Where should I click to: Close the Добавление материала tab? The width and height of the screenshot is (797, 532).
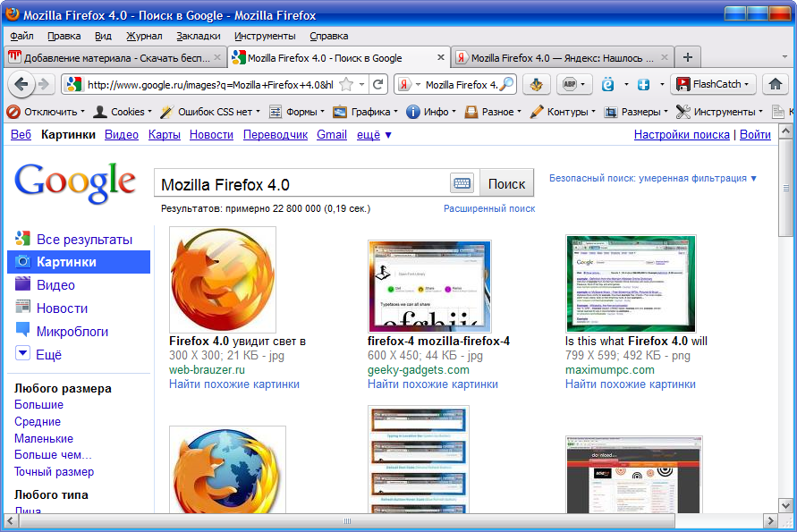217,58
